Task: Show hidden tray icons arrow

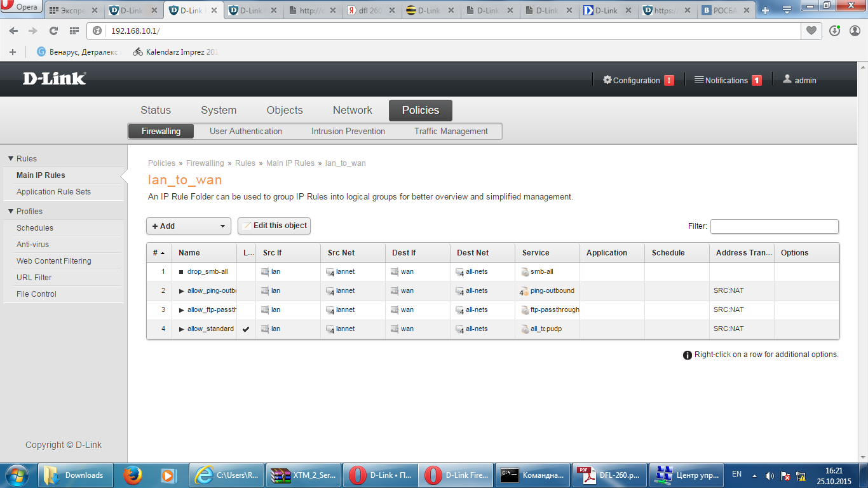Action: pyautogui.click(x=754, y=475)
